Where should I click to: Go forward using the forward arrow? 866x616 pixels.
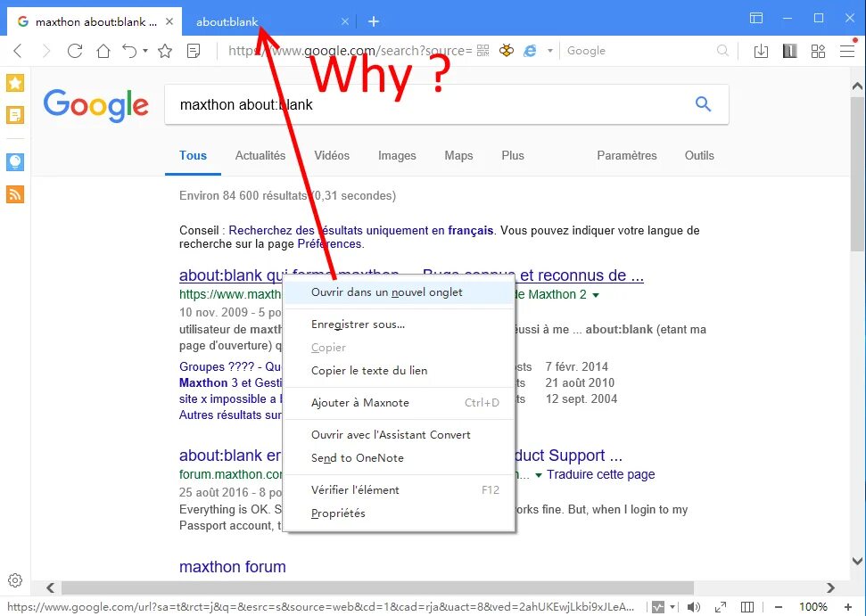click(x=46, y=52)
